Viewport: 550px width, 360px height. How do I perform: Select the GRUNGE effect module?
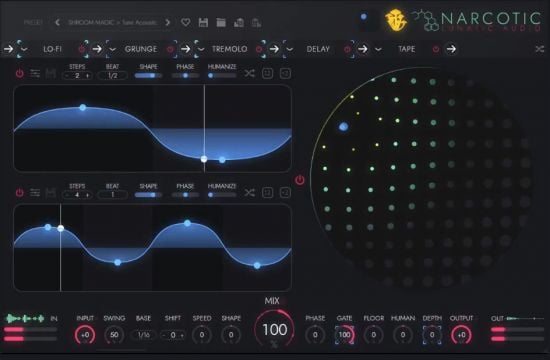pyautogui.click(x=141, y=49)
